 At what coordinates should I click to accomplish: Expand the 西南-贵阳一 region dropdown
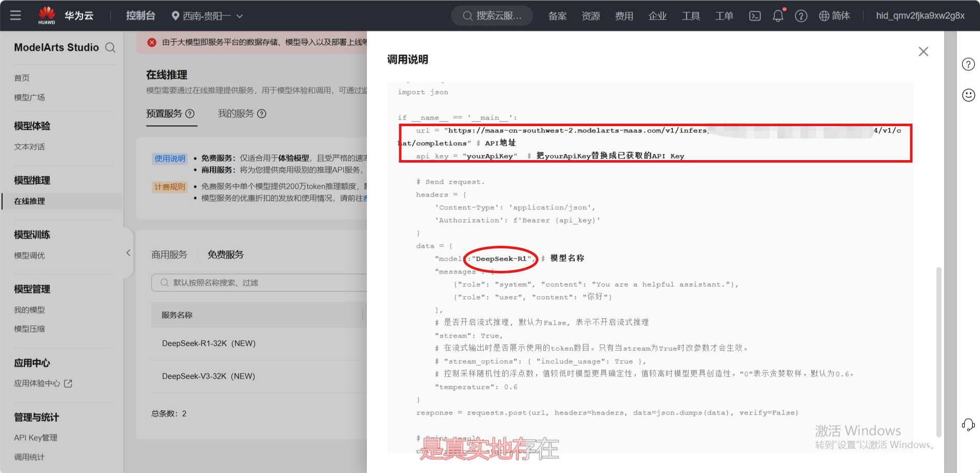[207, 16]
